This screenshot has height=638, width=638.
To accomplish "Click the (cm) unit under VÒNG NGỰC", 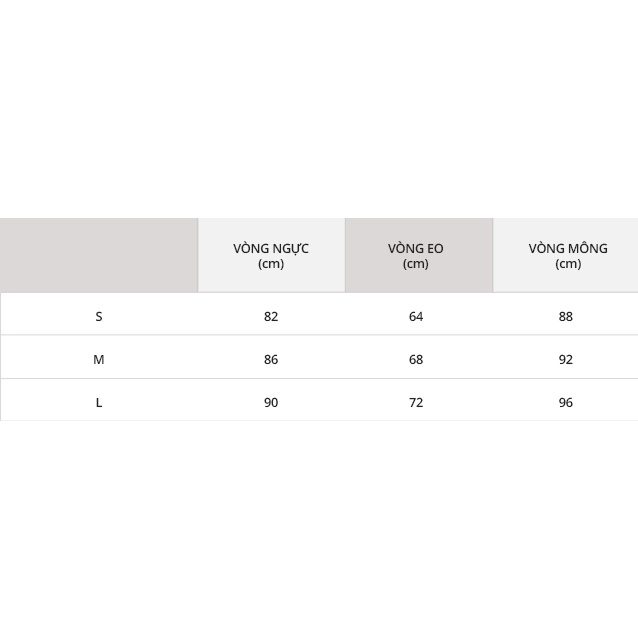I will click(x=271, y=264).
